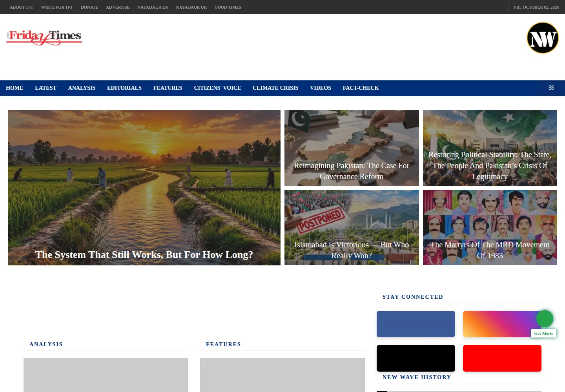Open the Advertise link
This screenshot has height=392, width=565.
click(x=118, y=7)
